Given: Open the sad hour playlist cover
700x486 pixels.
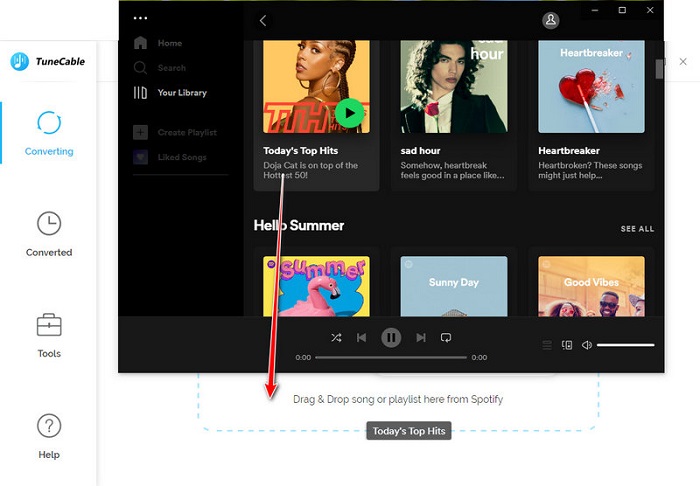Looking at the screenshot, I should [454, 87].
